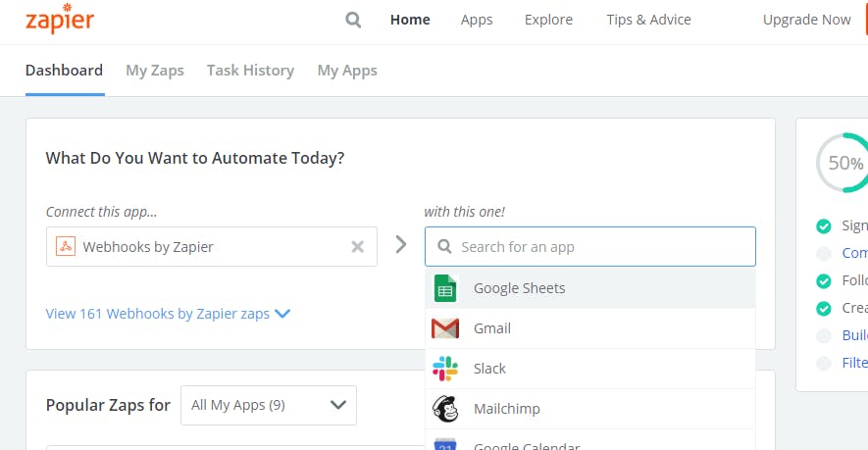Open the All My Apps dropdown
The width and height of the screenshot is (868, 450).
click(x=269, y=405)
